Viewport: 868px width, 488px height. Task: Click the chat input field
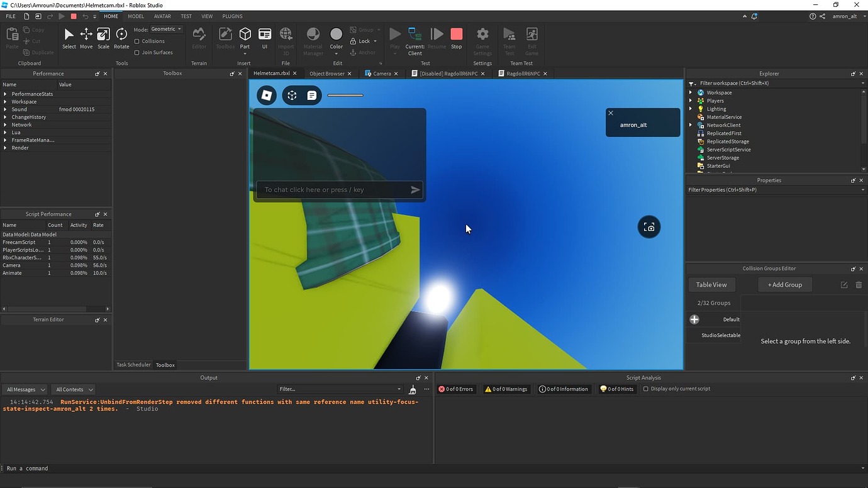point(333,189)
